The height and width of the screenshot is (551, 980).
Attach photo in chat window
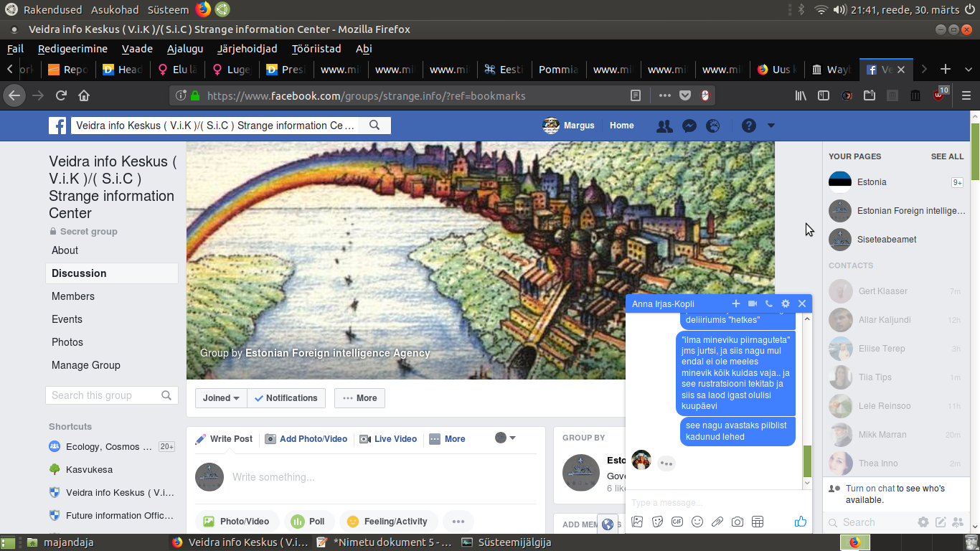tap(637, 522)
